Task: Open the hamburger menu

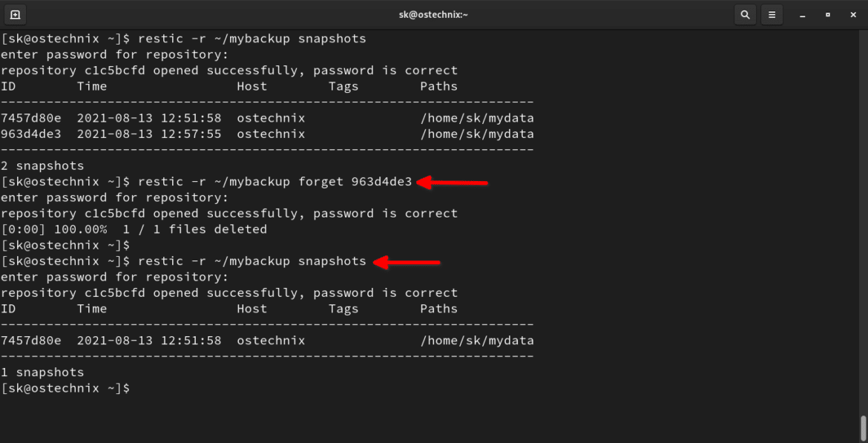Action: point(772,14)
